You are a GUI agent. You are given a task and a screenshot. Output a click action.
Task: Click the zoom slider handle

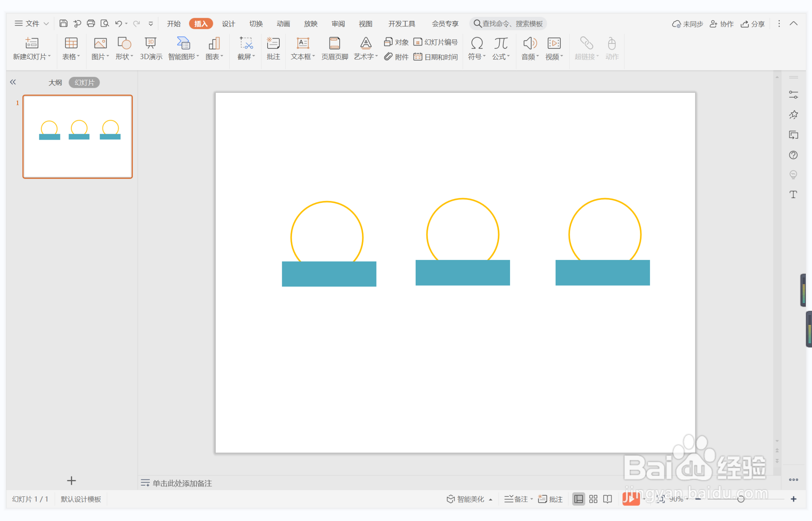[x=741, y=499]
